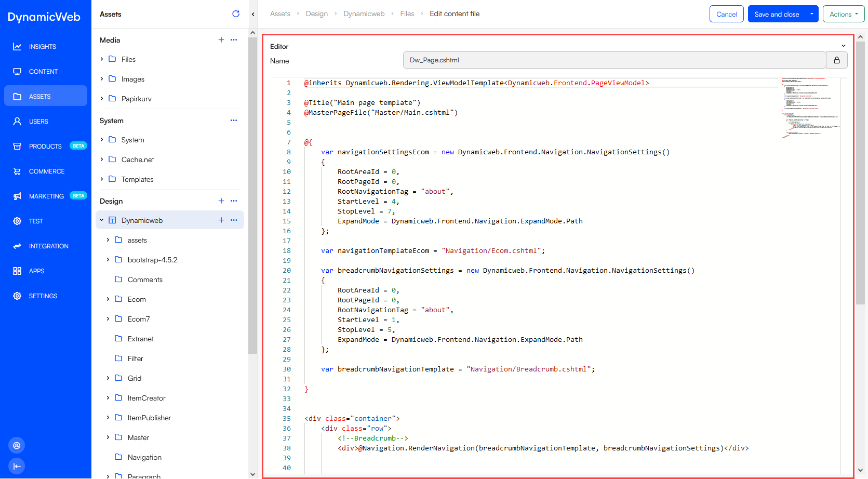Open APPS menu item
This screenshot has height=479, width=868.
pyautogui.click(x=36, y=271)
